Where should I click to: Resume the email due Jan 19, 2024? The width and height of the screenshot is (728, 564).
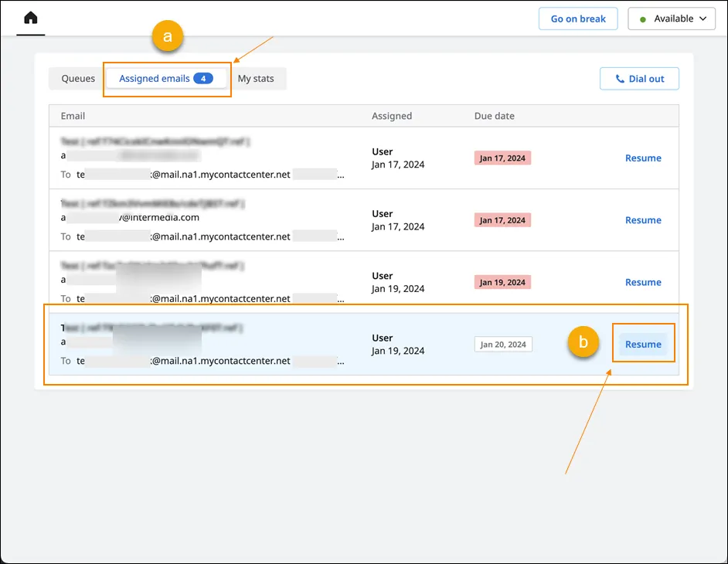click(643, 282)
